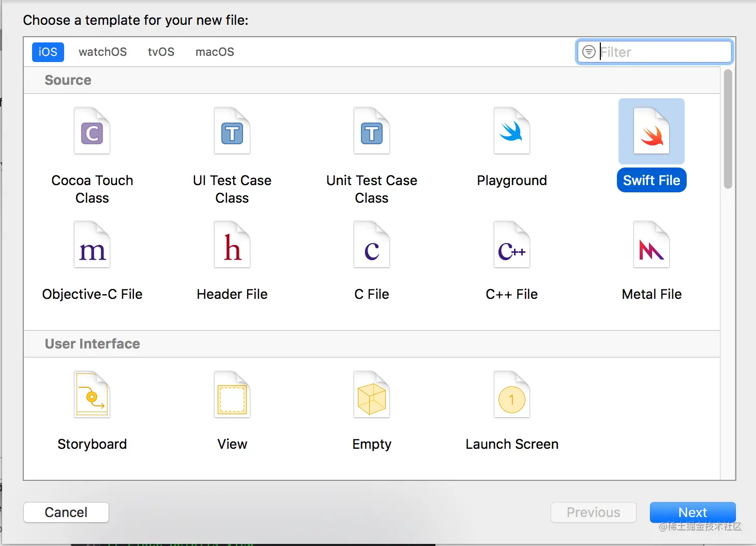Select the Objective-C File icon
Screen dimensions: 756x546
[92, 245]
